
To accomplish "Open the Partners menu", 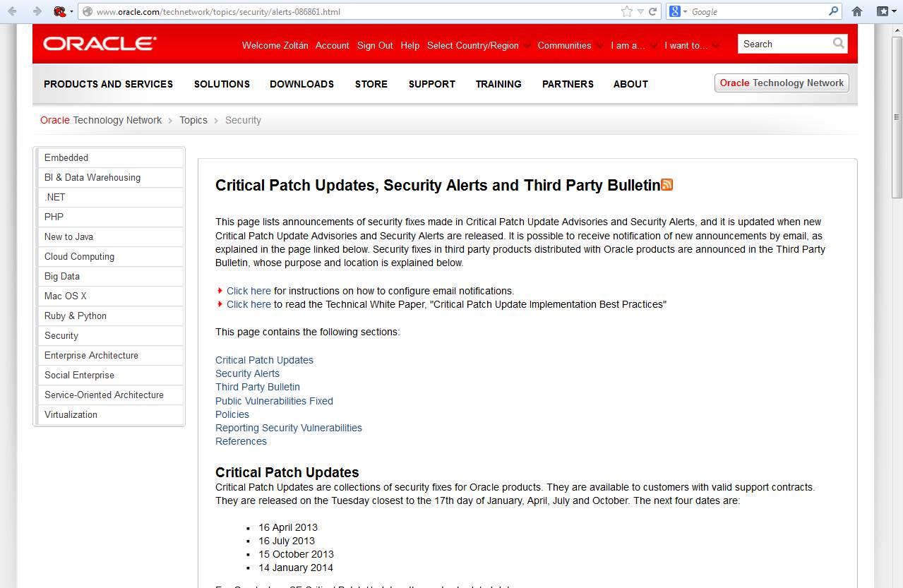I will coord(568,83).
